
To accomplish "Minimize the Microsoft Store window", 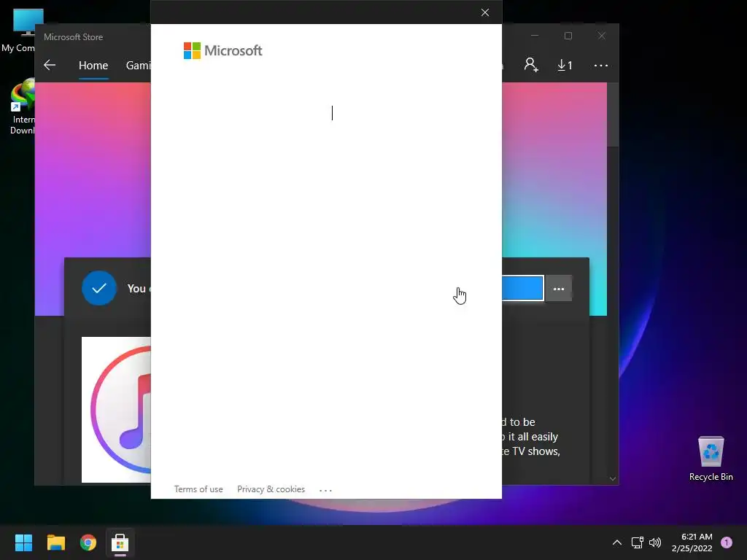I will (x=535, y=36).
